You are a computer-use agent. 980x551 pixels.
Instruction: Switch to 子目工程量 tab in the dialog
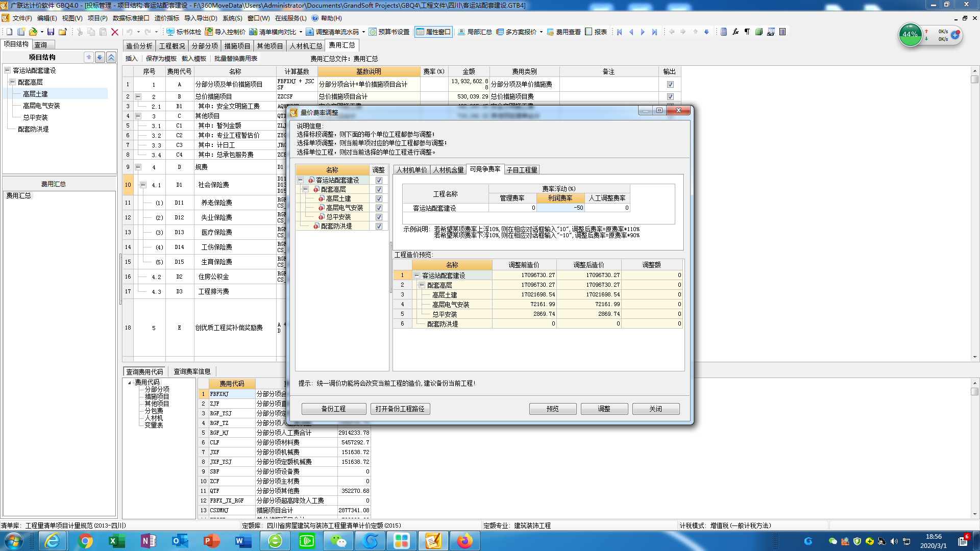coord(522,170)
